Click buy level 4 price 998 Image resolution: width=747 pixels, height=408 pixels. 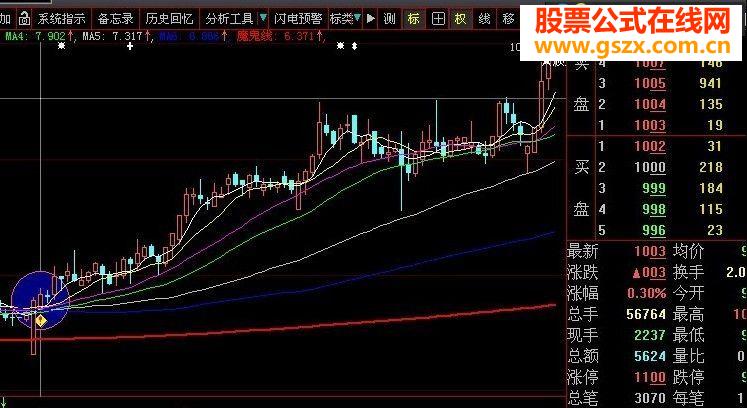tap(654, 209)
